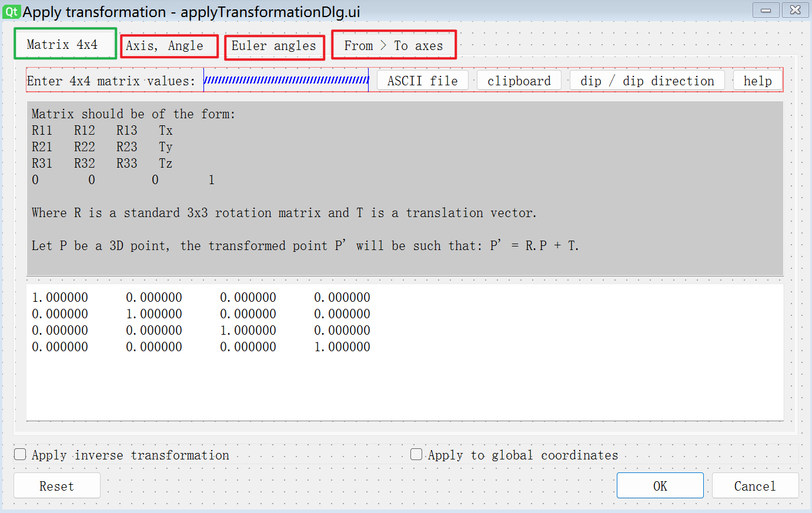812x513 pixels.
Task: Select the Euler angles tab
Action: (275, 46)
